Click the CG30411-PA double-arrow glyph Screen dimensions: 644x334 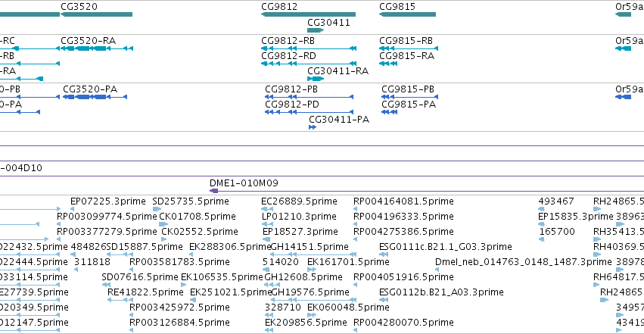(x=313, y=127)
